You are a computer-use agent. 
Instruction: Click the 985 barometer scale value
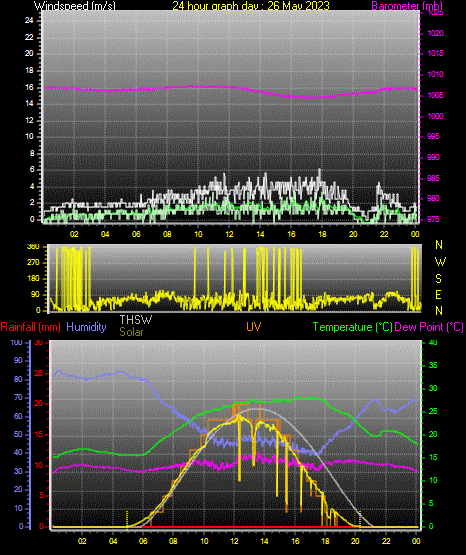[x=433, y=178]
